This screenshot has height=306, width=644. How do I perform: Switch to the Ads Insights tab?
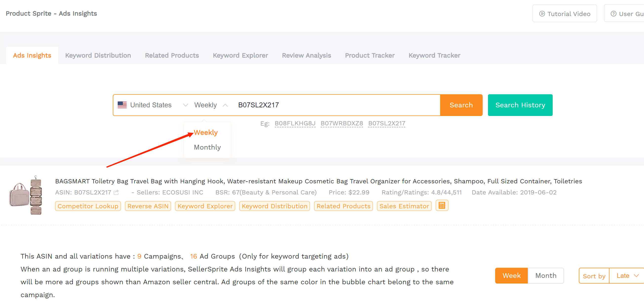32,55
